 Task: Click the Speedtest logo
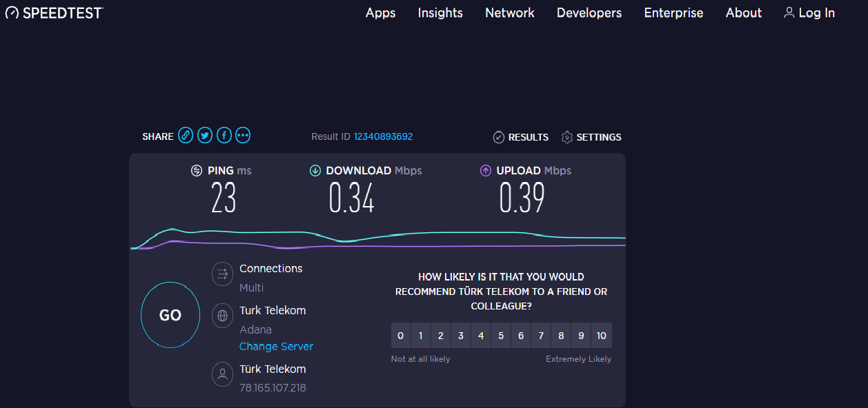tap(55, 12)
